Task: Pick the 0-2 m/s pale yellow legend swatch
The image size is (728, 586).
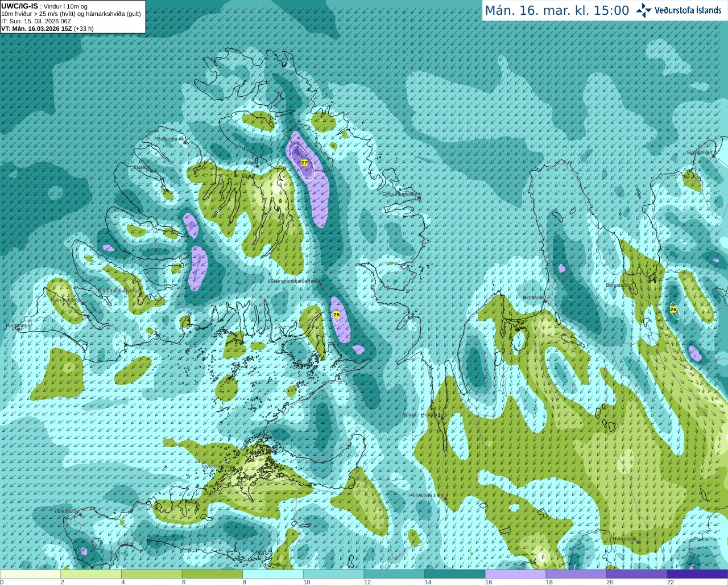Action: click(x=30, y=574)
